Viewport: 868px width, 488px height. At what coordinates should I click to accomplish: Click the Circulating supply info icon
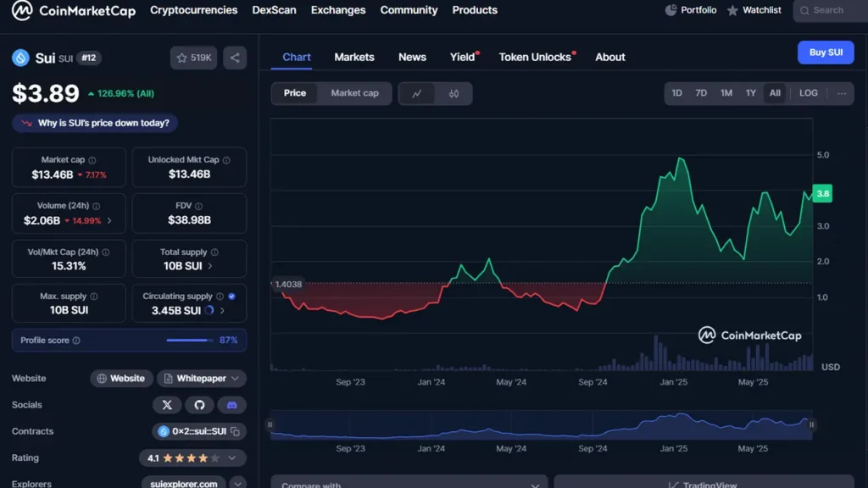click(x=220, y=297)
